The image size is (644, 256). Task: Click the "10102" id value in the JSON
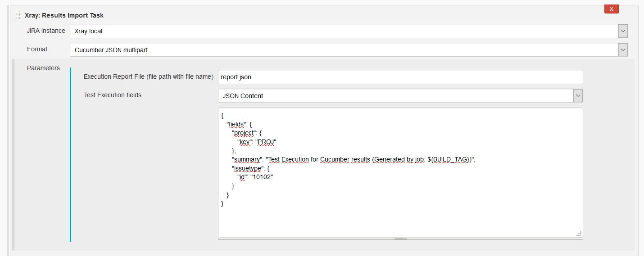[x=262, y=177]
